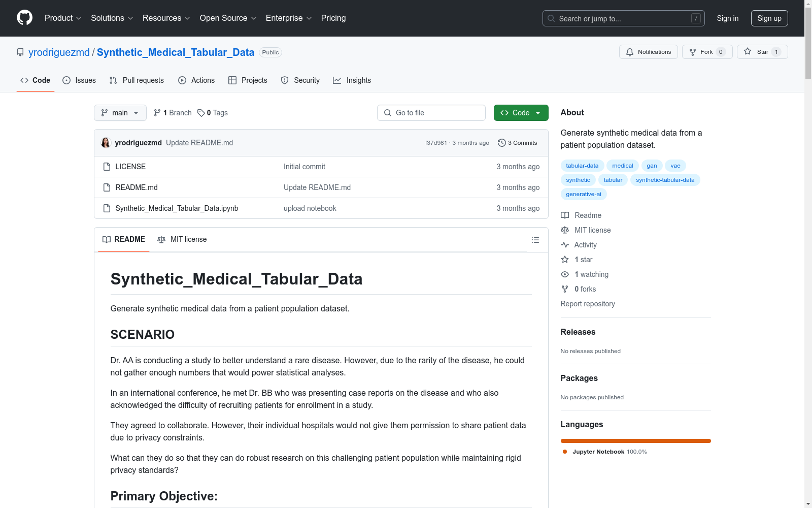Expand the Open Source menu
The image size is (812, 508).
(228, 18)
